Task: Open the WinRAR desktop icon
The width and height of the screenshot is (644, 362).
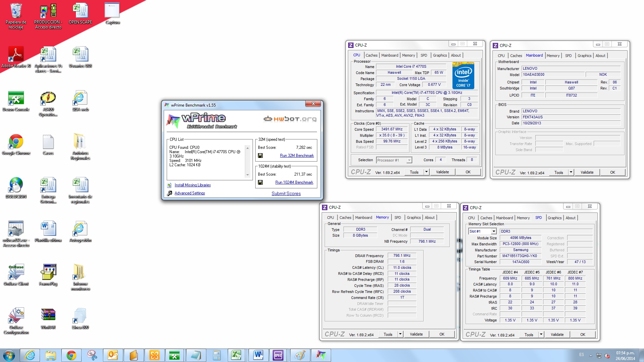Action: pos(48,319)
